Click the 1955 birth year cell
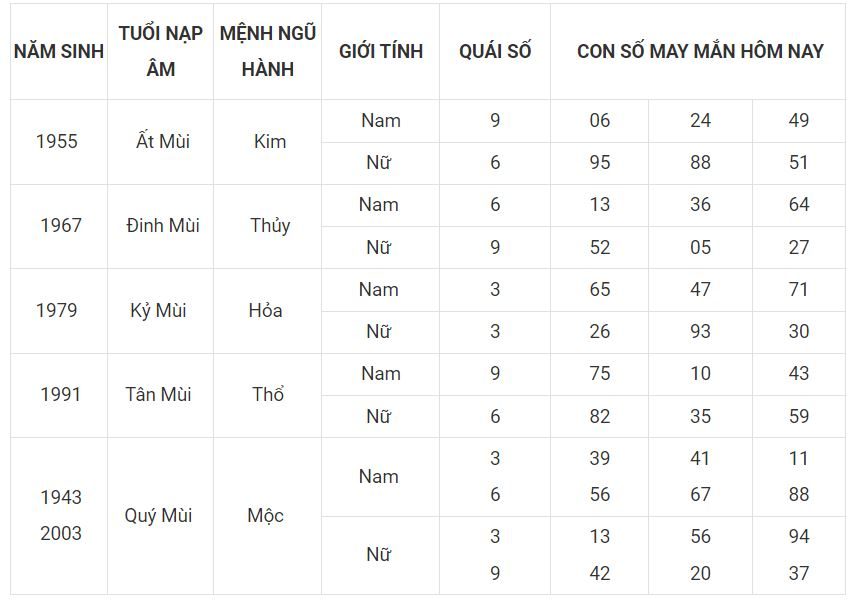Image resolution: width=854 pixels, height=602 pixels. tap(59, 142)
